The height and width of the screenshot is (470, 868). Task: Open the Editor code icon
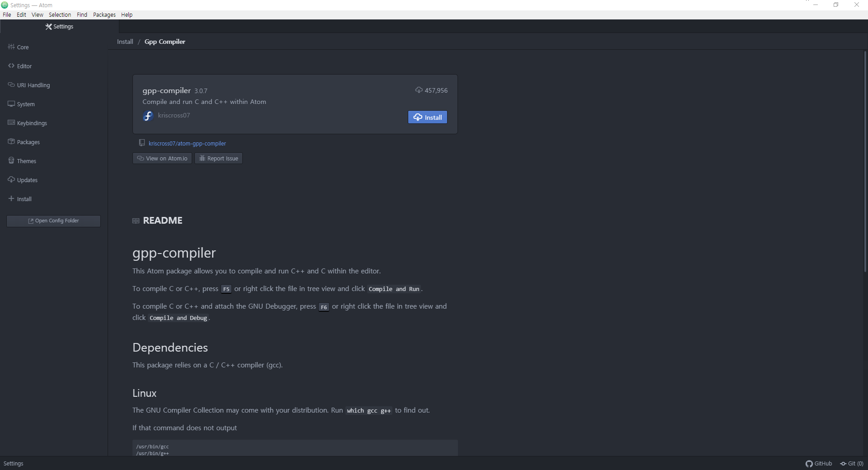pyautogui.click(x=11, y=66)
